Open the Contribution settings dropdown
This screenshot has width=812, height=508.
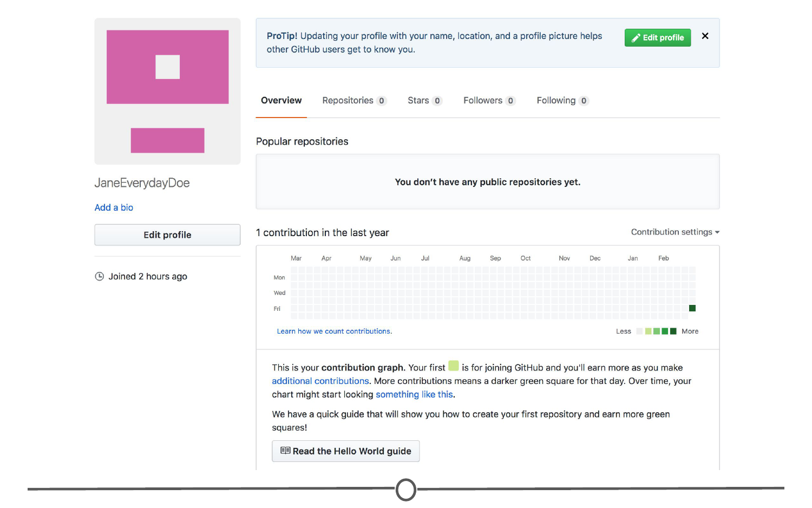(675, 232)
